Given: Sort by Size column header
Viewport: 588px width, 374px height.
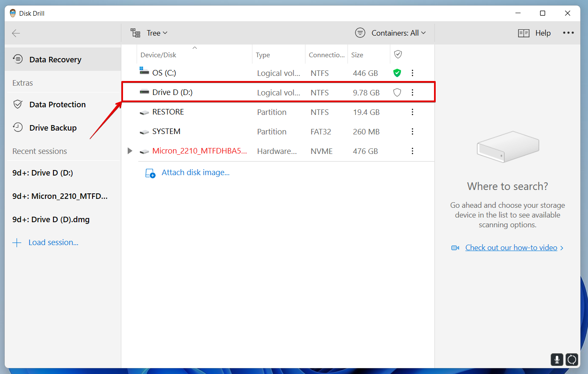Looking at the screenshot, I should click(357, 55).
